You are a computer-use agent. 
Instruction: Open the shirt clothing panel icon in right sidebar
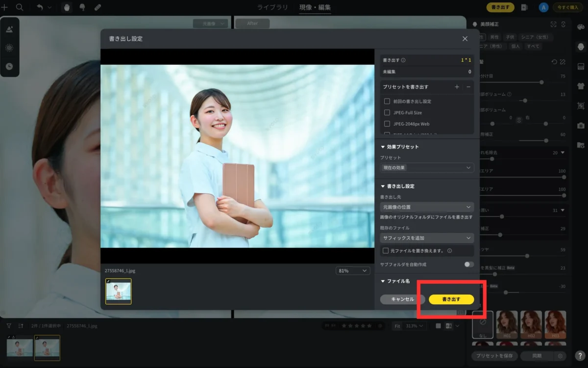click(x=581, y=86)
